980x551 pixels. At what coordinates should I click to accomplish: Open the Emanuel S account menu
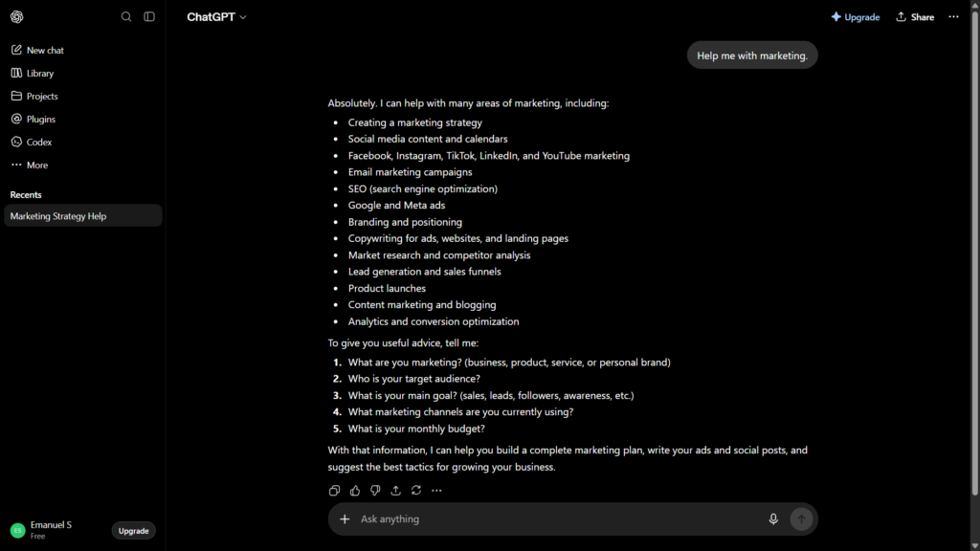tap(52, 530)
